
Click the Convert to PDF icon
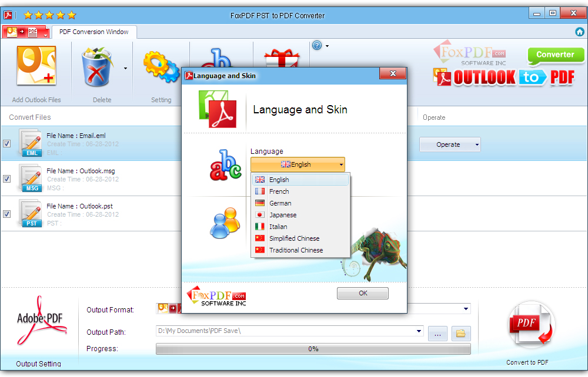(531, 325)
